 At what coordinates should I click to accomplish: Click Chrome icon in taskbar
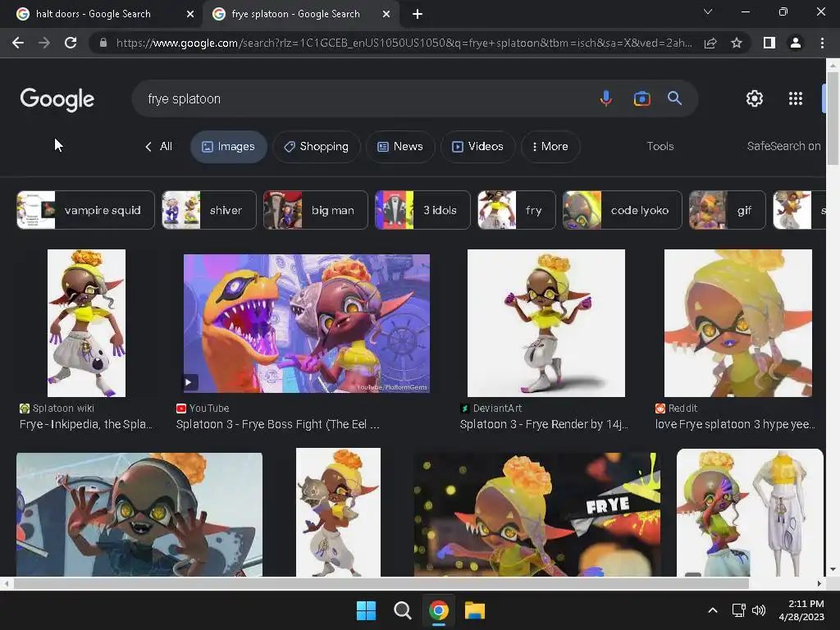tap(438, 610)
